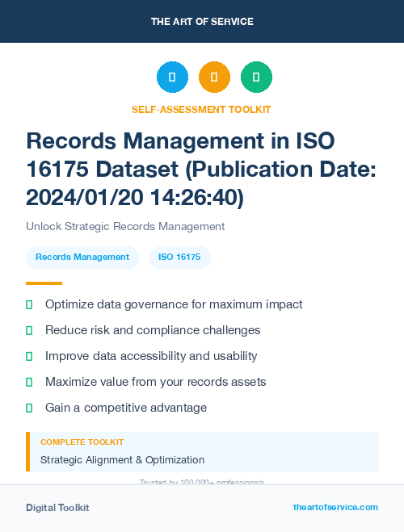Click the green circle icon

(256, 77)
